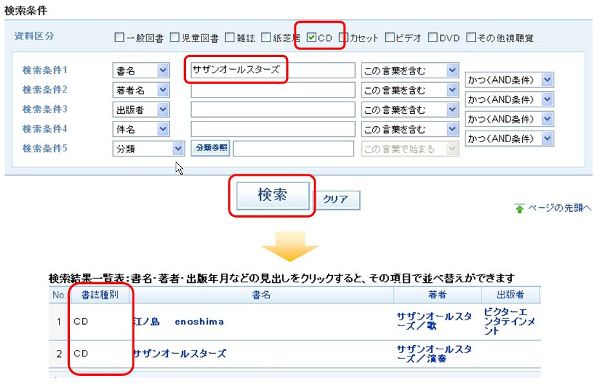Click the ページの先頭へ link
This screenshot has height=384, width=600.
click(x=559, y=208)
